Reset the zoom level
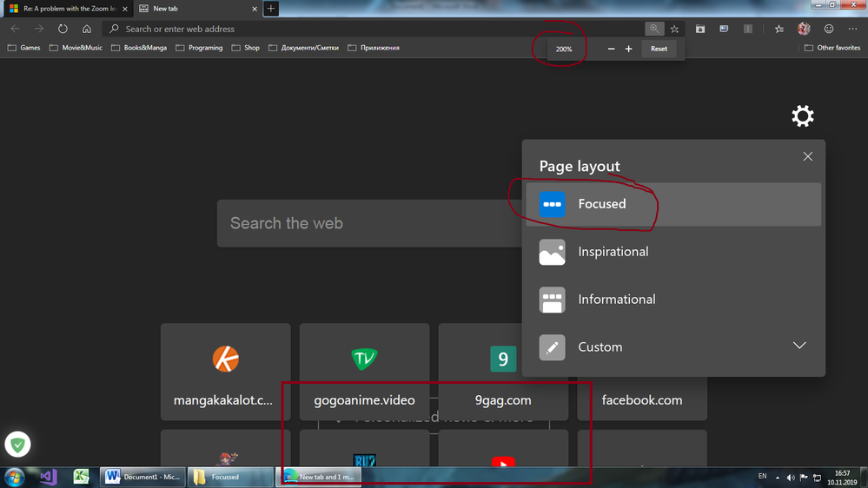The height and width of the screenshot is (488, 868). 659,49
